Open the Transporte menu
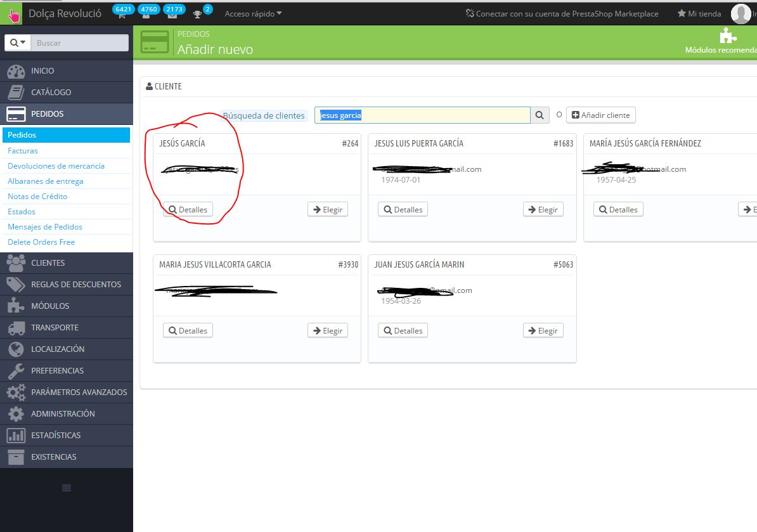Viewport: 757px width, 532px height. point(66,327)
